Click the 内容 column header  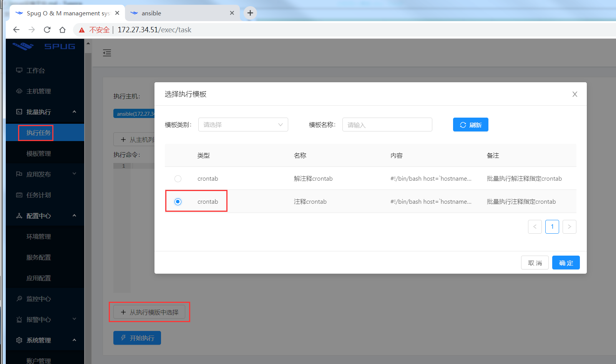coord(397,156)
